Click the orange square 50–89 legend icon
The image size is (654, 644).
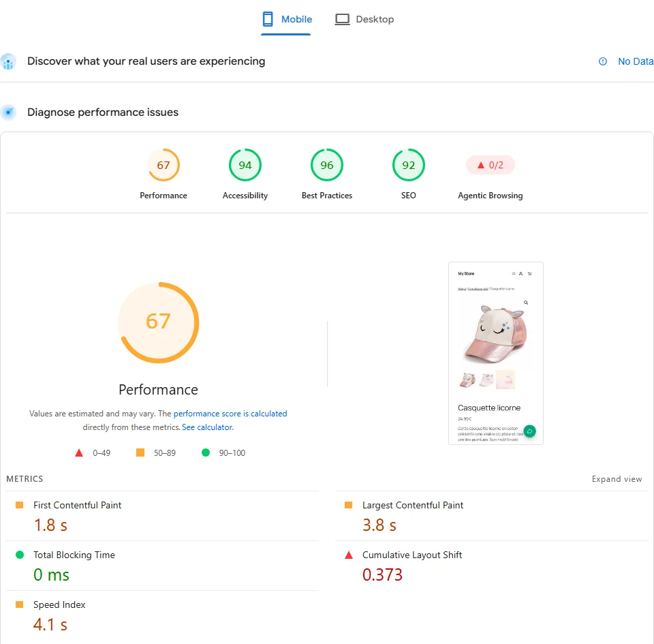click(x=140, y=453)
